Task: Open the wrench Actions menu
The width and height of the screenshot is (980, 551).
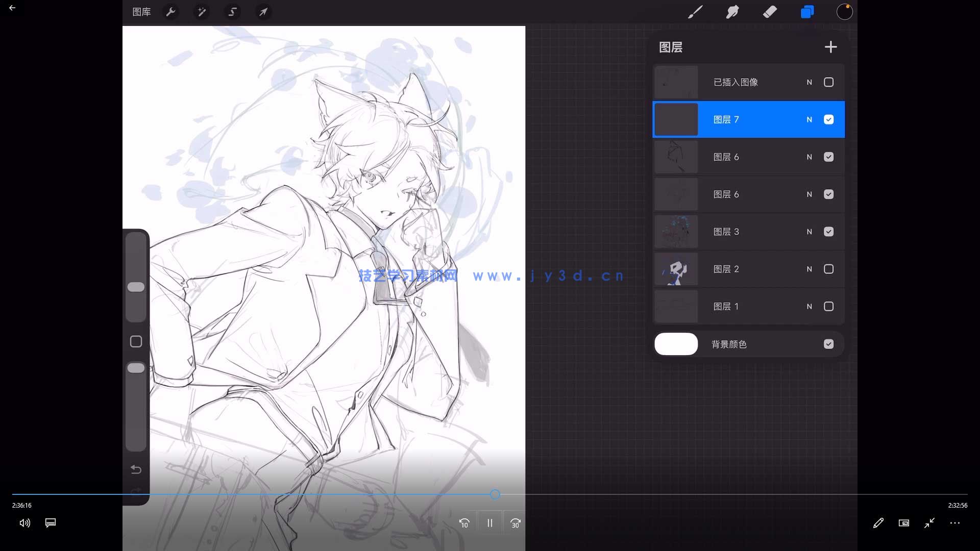Action: pyautogui.click(x=171, y=12)
